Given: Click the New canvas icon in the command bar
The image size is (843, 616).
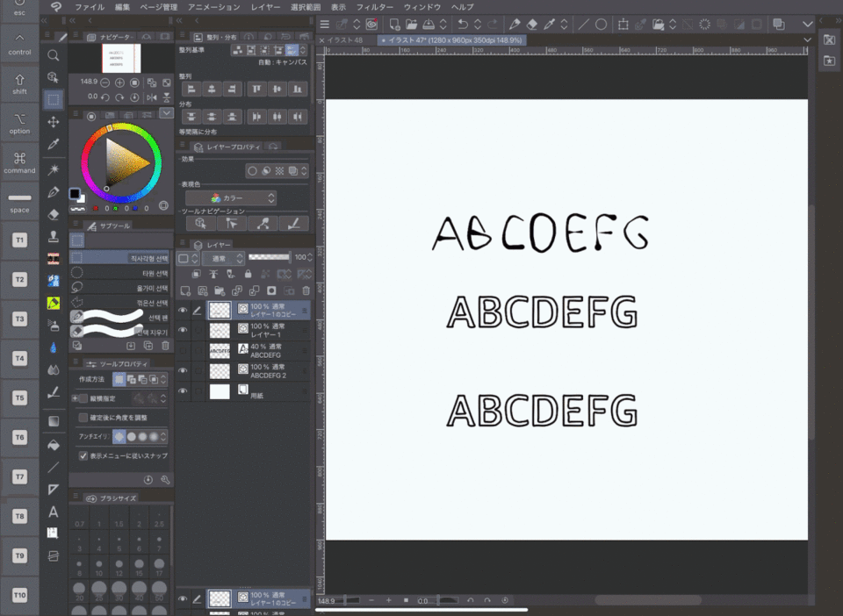Looking at the screenshot, I should coord(394,25).
